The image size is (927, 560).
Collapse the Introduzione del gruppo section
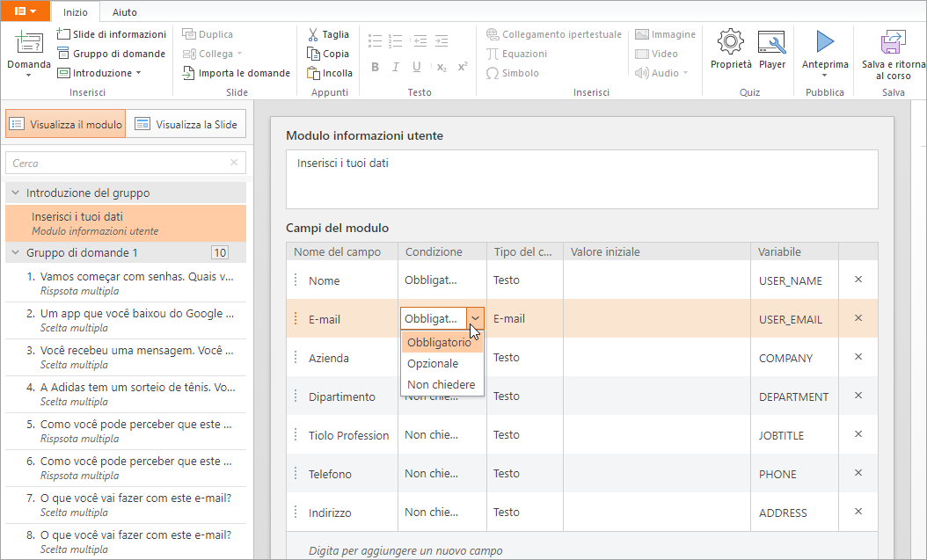pyautogui.click(x=15, y=193)
